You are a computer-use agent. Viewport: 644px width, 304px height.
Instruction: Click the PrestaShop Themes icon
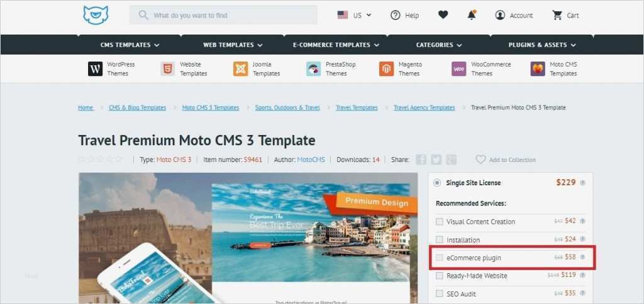[313, 69]
